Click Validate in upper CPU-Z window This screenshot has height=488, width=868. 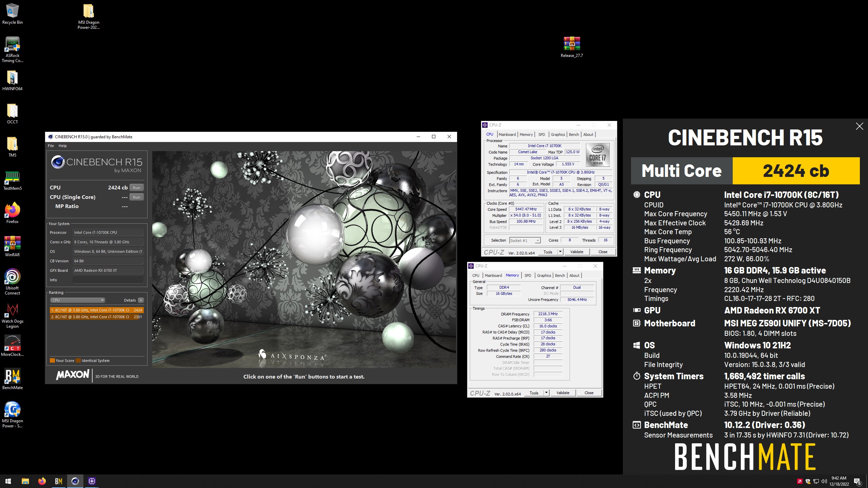click(x=577, y=252)
